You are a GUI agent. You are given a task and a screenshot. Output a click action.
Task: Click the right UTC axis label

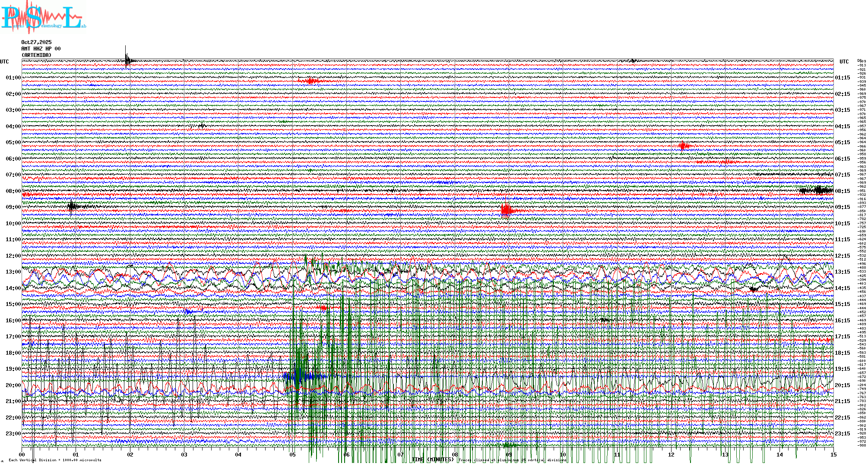coord(844,62)
